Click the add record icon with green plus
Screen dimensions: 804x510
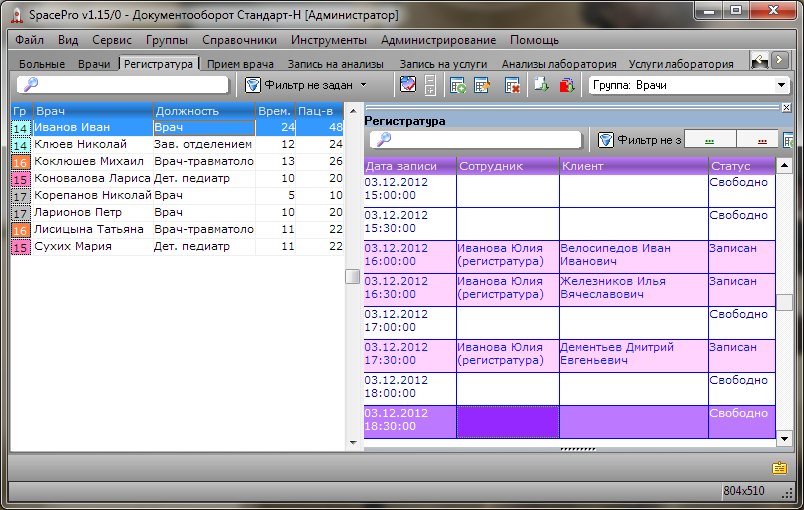pos(457,85)
